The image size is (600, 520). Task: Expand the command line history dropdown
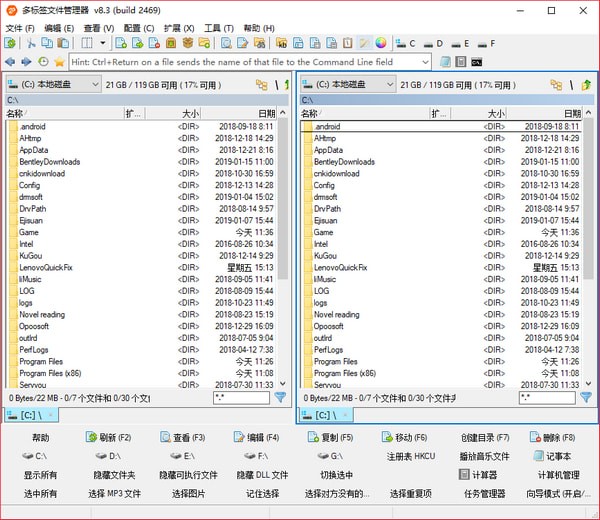[425, 62]
